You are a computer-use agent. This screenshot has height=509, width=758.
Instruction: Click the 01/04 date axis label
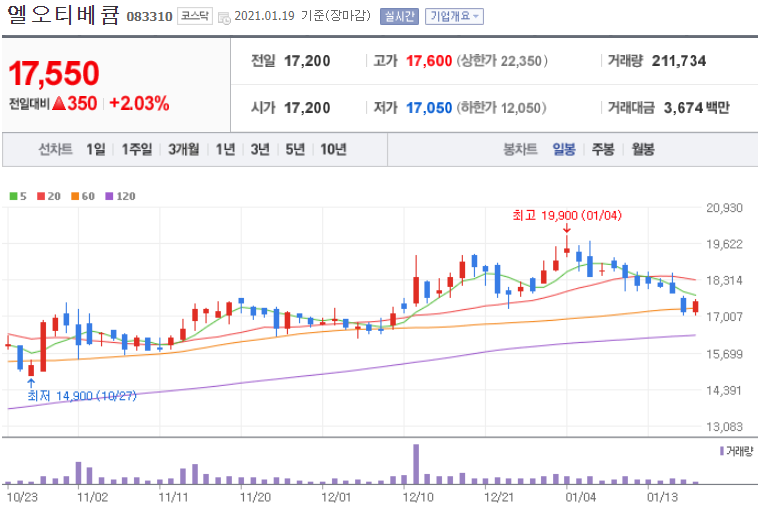click(x=581, y=497)
